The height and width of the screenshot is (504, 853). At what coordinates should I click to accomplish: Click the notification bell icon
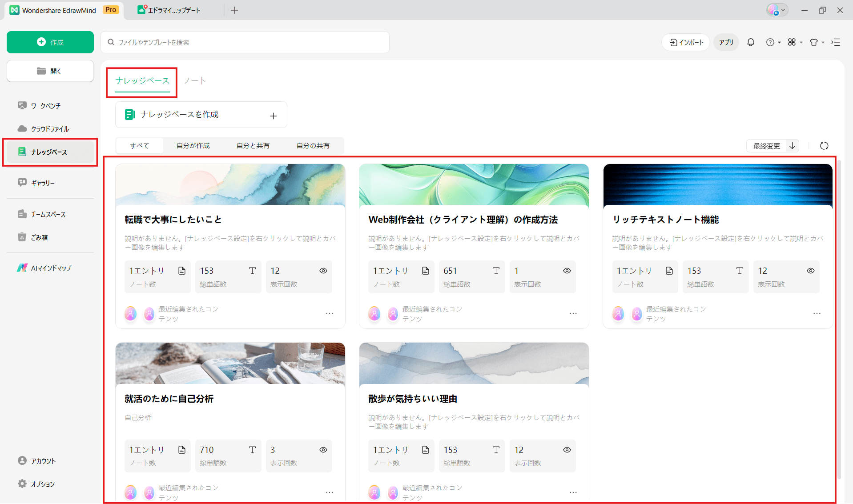coord(751,42)
